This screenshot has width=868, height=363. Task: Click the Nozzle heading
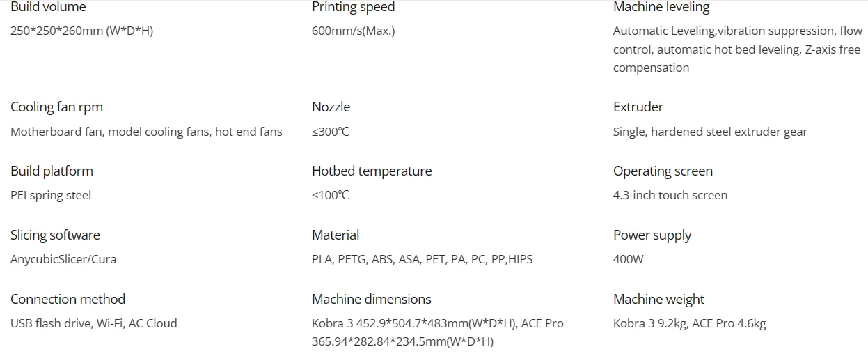click(x=331, y=107)
